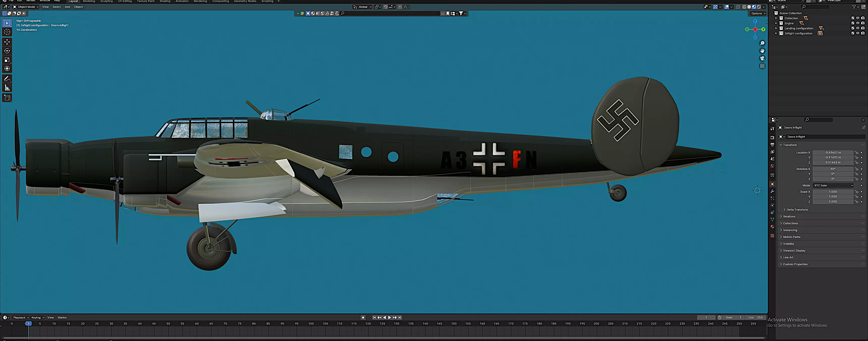The width and height of the screenshot is (868, 341).
Task: Uncheck the Engine collection exclude checkbox
Action: coord(853,23)
